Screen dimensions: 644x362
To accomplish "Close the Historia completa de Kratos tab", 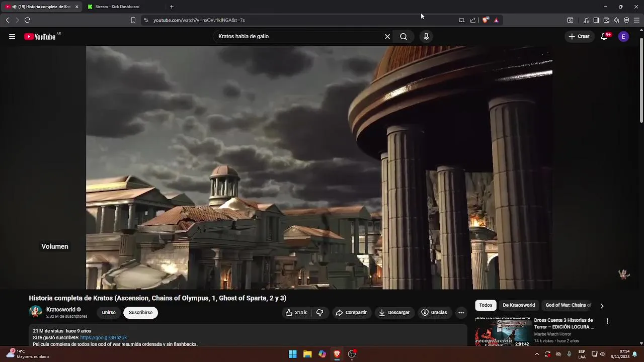I will [x=76, y=7].
